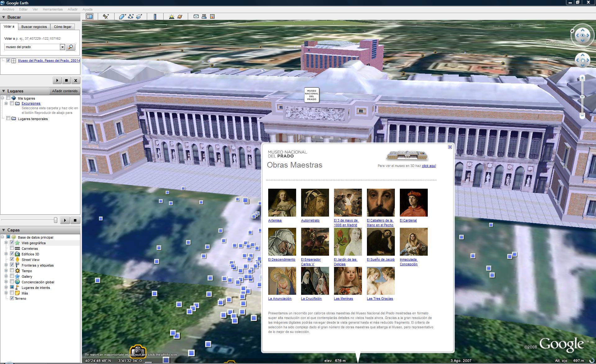Expand the Fronteras y etiquetas tree
The image size is (596, 364).
6,265
